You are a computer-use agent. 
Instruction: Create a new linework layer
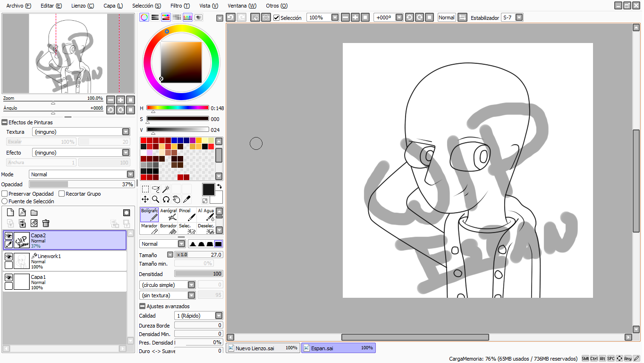[x=22, y=213]
